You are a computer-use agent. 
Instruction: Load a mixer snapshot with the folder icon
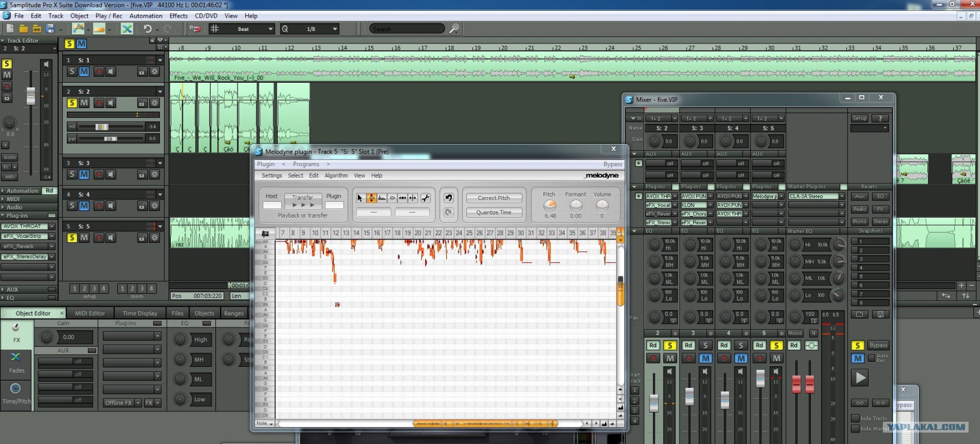[x=860, y=314]
